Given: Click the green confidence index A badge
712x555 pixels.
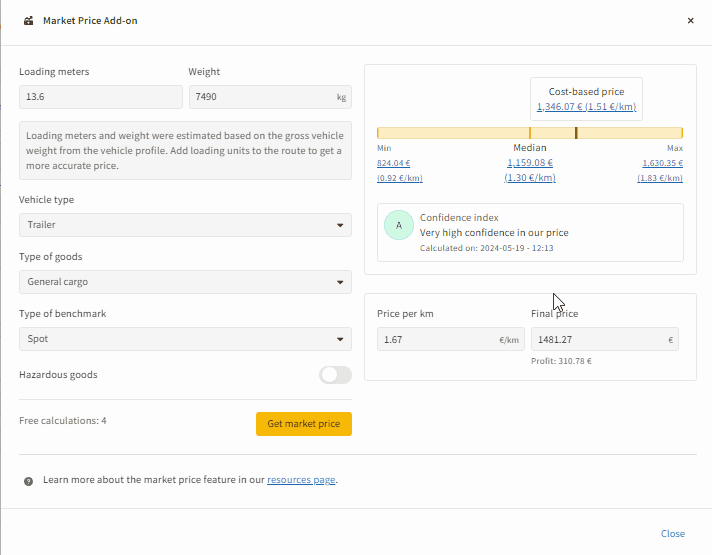Looking at the screenshot, I should tap(398, 226).
